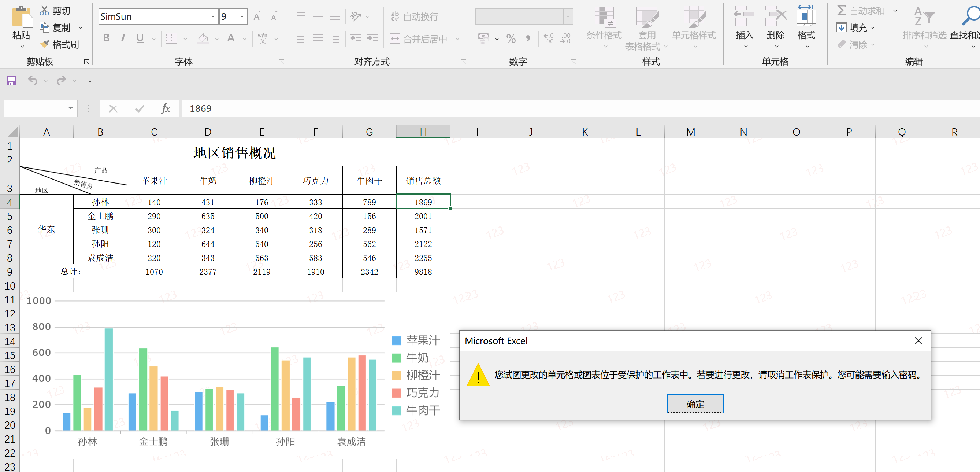The image size is (980, 472).
Task: Toggle Underline formatting button
Action: tap(140, 38)
